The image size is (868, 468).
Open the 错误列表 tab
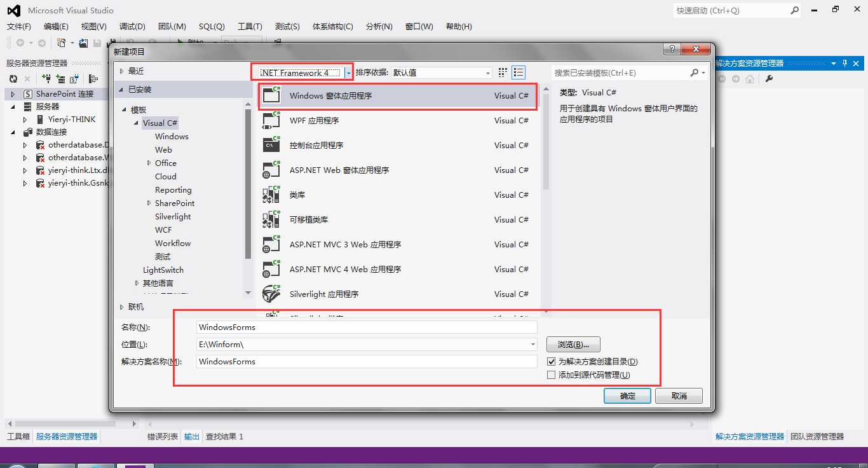163,436
